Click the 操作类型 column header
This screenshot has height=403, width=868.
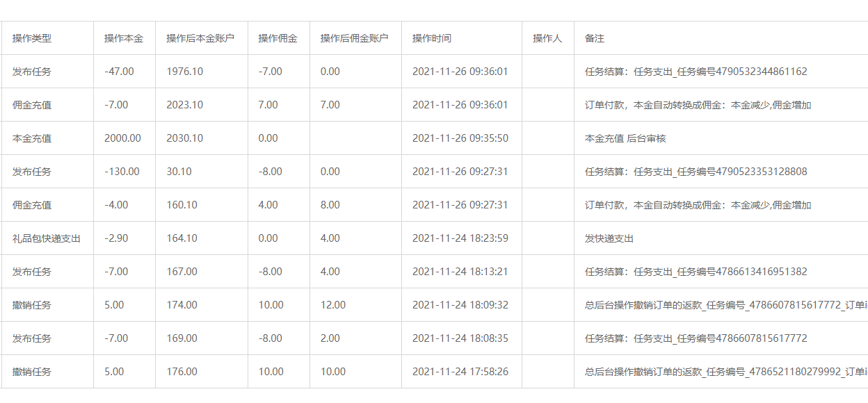[x=28, y=38]
